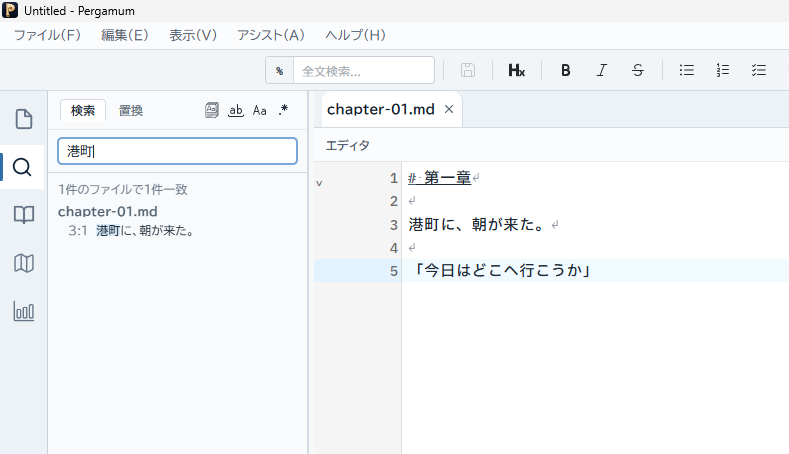Click line number 4 in gutter
The height and width of the screenshot is (454, 789).
(x=393, y=248)
